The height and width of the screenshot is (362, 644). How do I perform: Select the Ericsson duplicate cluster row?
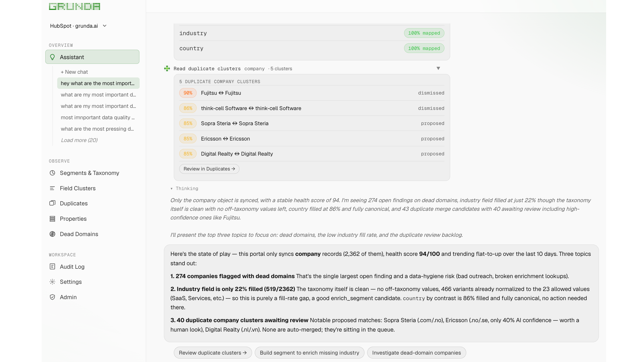click(x=311, y=139)
